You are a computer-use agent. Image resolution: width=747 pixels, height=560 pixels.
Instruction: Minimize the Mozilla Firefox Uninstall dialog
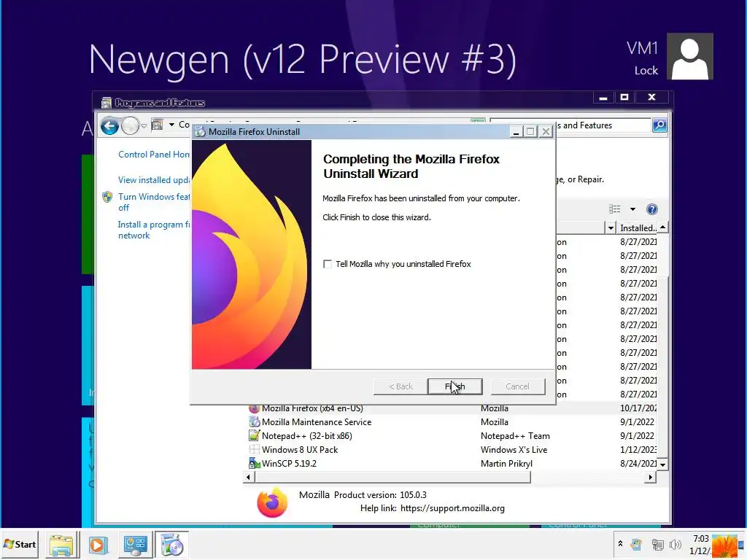click(516, 132)
